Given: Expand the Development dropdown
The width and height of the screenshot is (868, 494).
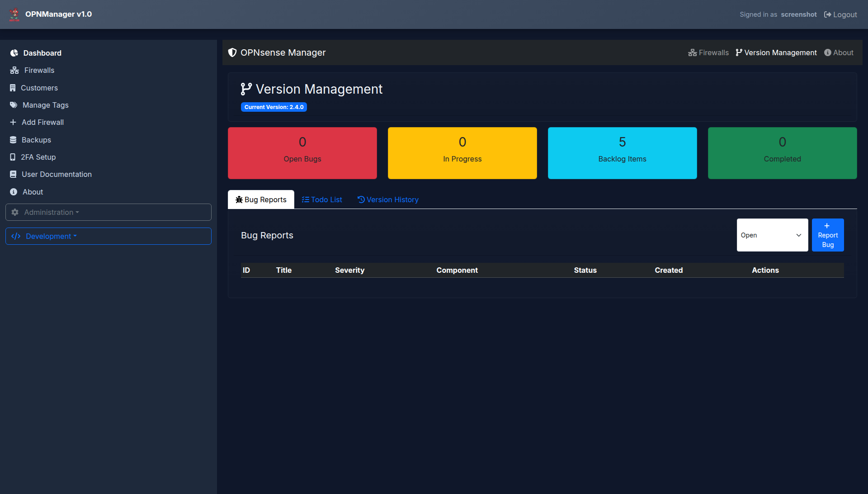Looking at the screenshot, I should [x=108, y=236].
